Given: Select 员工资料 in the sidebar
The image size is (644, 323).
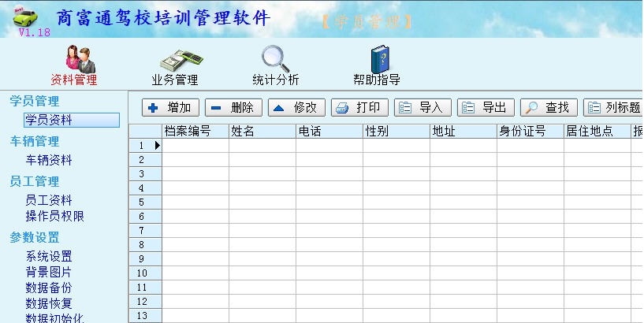Looking at the screenshot, I should [x=49, y=200].
